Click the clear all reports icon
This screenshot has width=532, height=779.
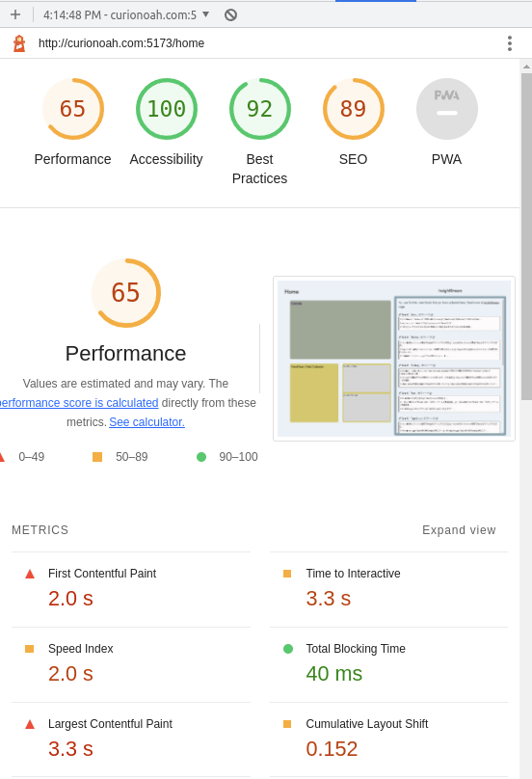[230, 14]
